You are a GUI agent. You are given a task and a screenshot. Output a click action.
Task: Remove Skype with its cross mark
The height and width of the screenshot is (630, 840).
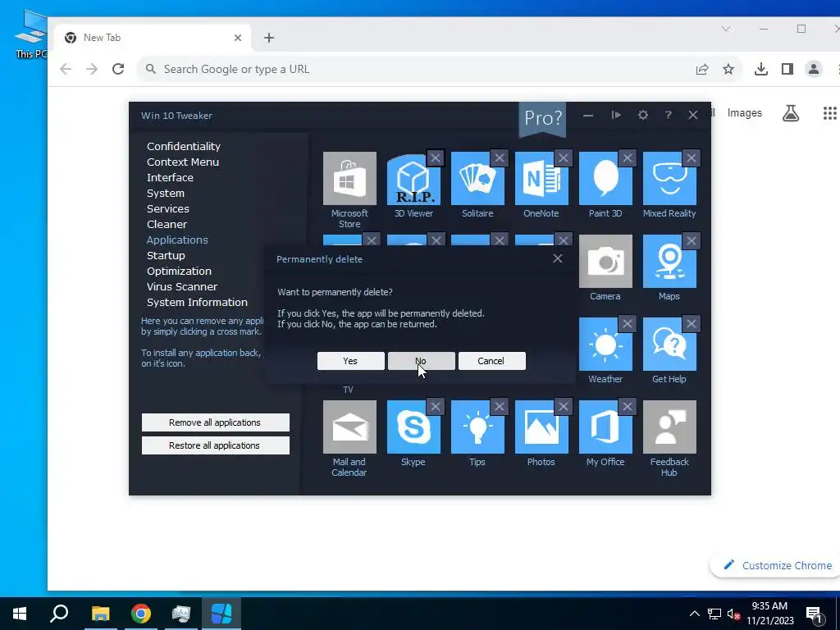[435, 407]
